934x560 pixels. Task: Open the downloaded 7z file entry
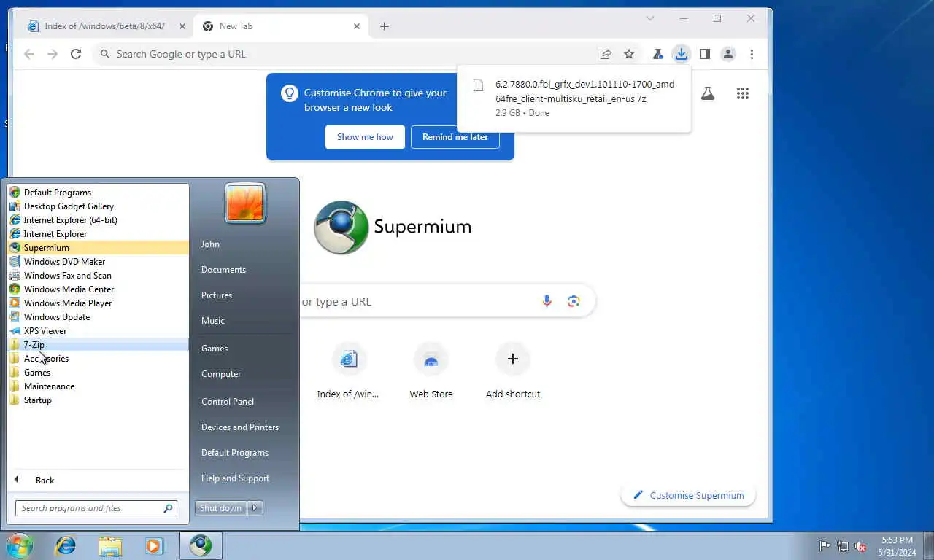point(574,98)
